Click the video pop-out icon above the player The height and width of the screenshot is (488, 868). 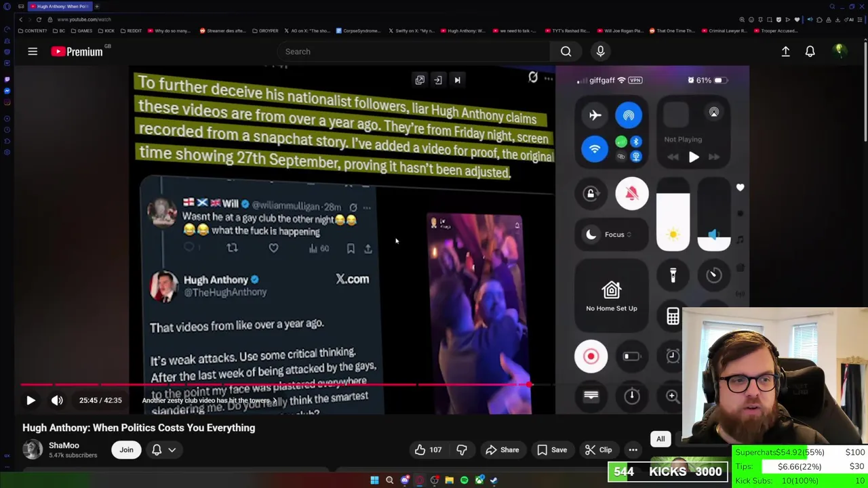pos(420,80)
